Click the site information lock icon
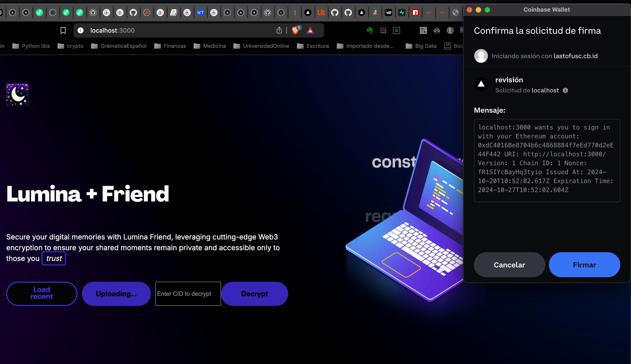631x364 pixels. (82, 31)
